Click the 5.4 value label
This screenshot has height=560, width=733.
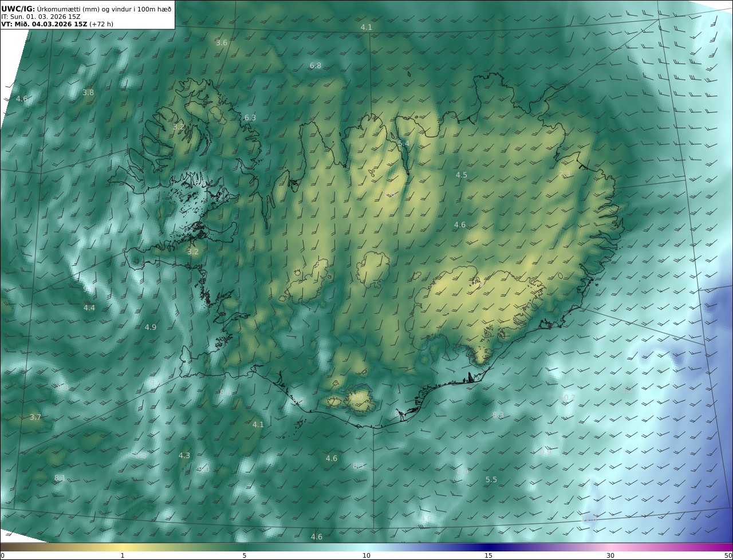click(x=403, y=144)
